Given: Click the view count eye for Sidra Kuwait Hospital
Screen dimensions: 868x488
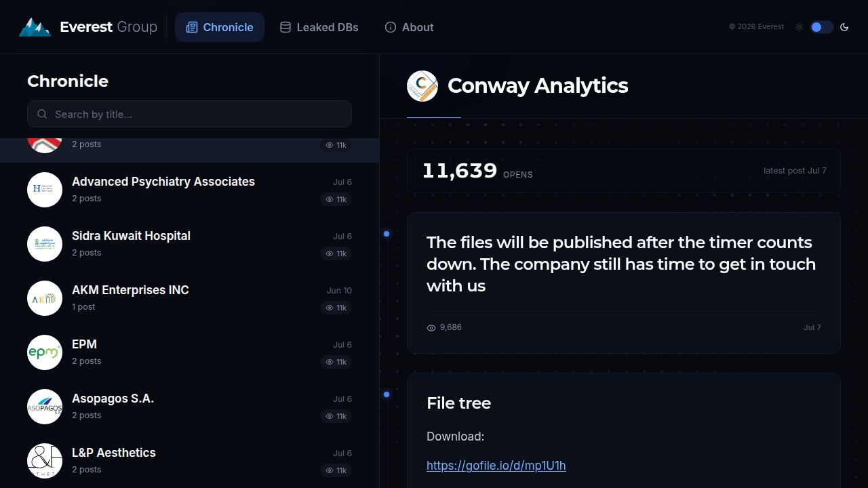Looking at the screenshot, I should coord(330,253).
